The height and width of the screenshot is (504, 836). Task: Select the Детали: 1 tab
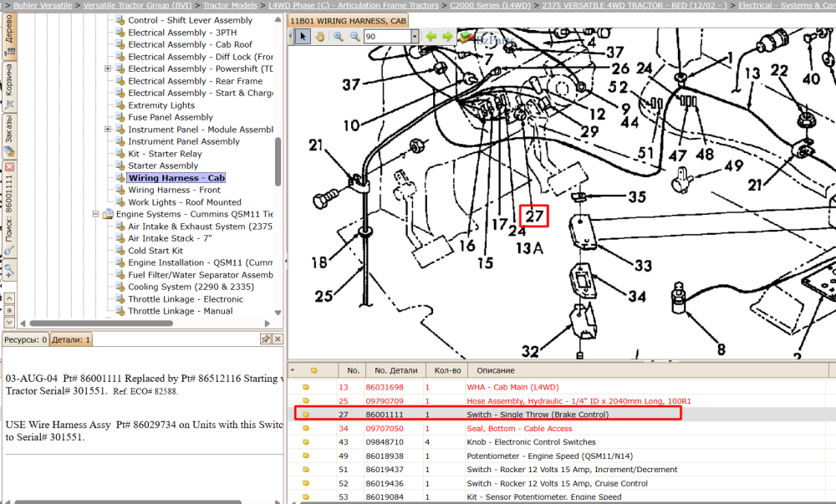point(71,339)
